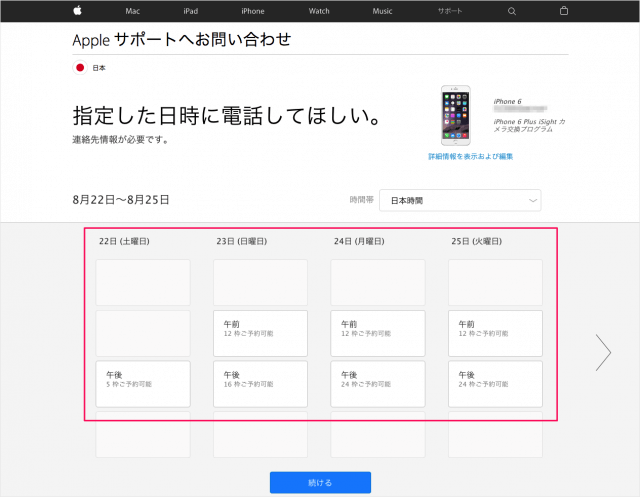Open the search magnifier icon
640x497 pixels.
pyautogui.click(x=512, y=11)
